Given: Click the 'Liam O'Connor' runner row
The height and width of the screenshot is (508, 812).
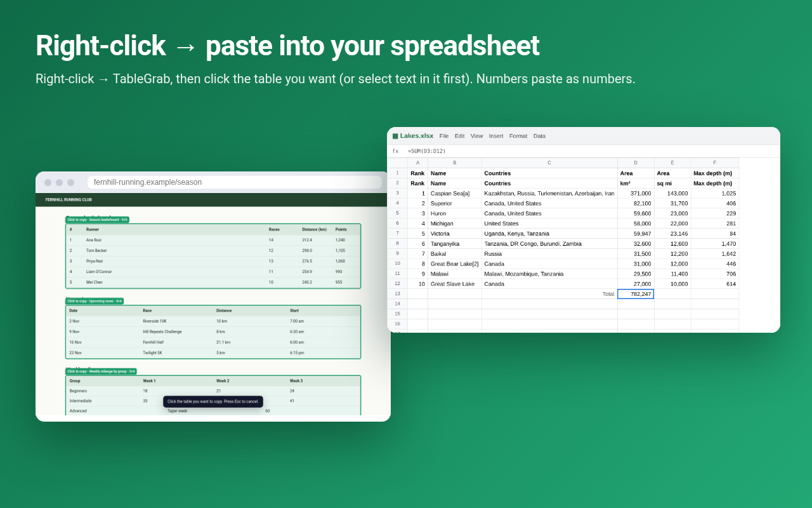Looking at the screenshot, I should tap(213, 271).
